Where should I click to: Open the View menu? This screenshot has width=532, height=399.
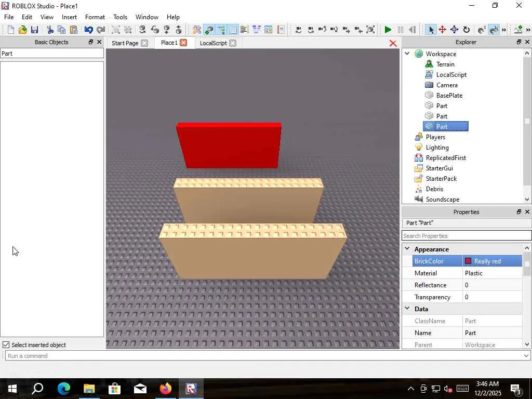click(x=47, y=17)
